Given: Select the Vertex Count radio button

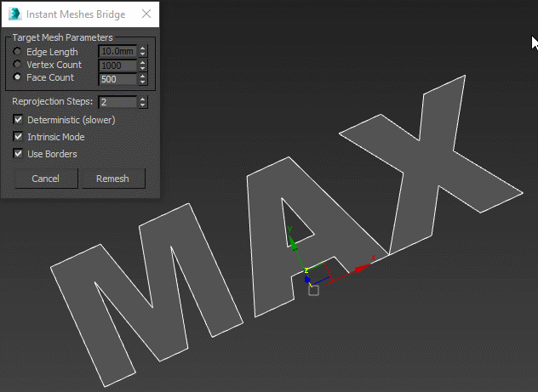Looking at the screenshot, I should 17,65.
